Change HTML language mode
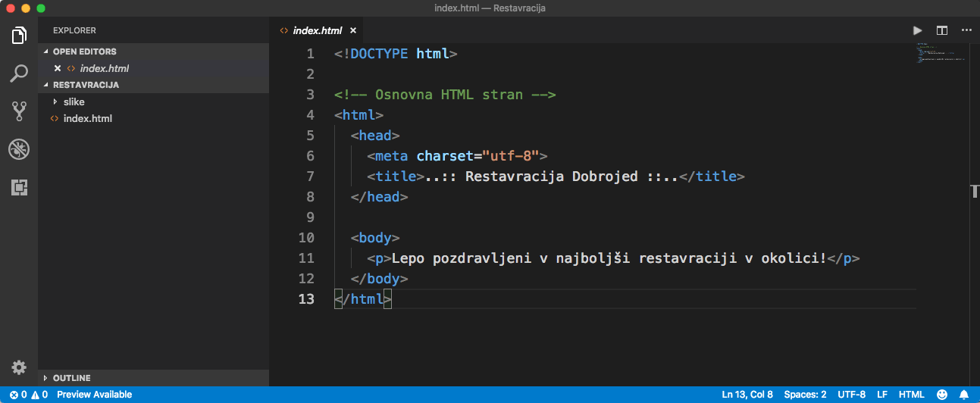The height and width of the screenshot is (403, 980). tap(911, 395)
